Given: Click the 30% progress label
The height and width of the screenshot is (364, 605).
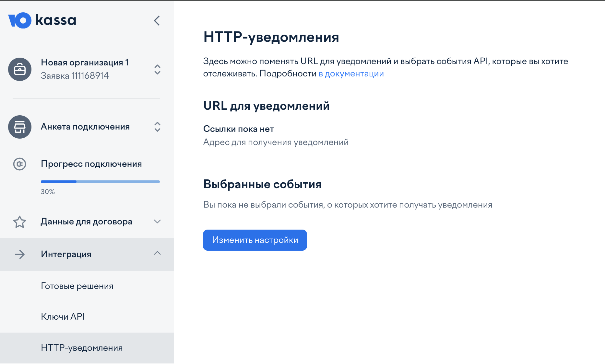Looking at the screenshot, I should pos(48,192).
